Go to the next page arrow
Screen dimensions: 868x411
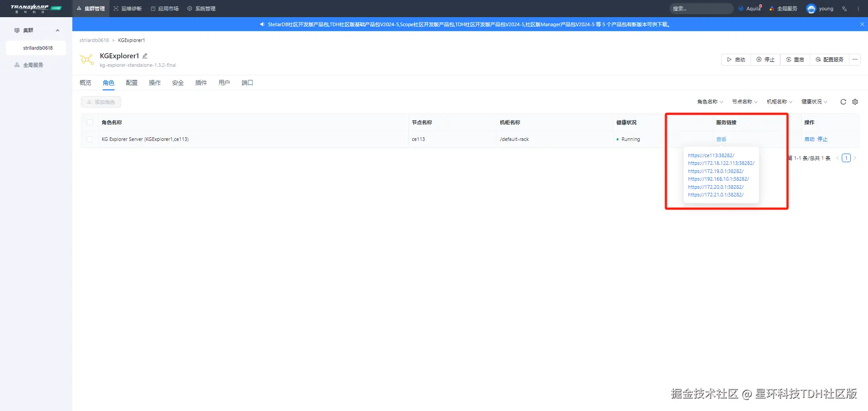coord(855,158)
